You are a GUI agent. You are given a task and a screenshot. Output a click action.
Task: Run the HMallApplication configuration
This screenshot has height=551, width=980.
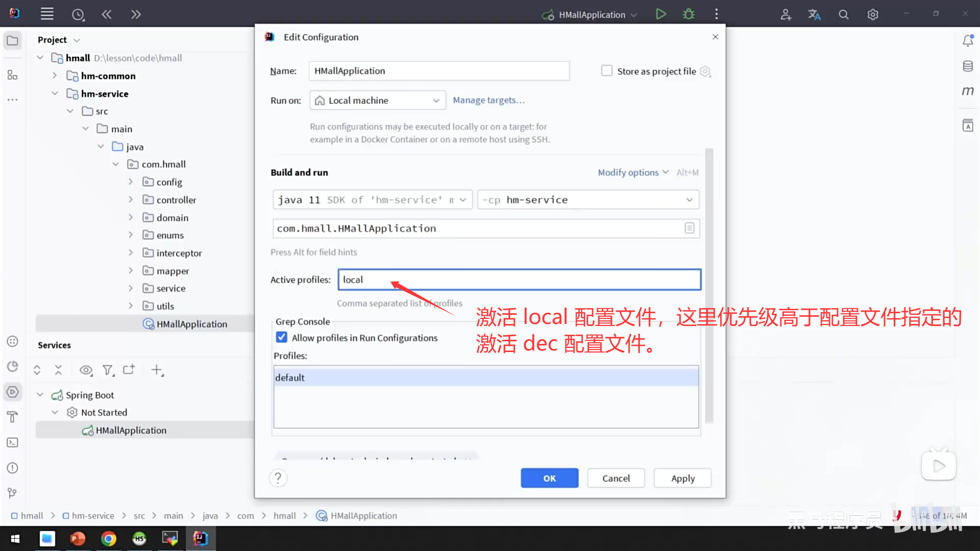660,14
